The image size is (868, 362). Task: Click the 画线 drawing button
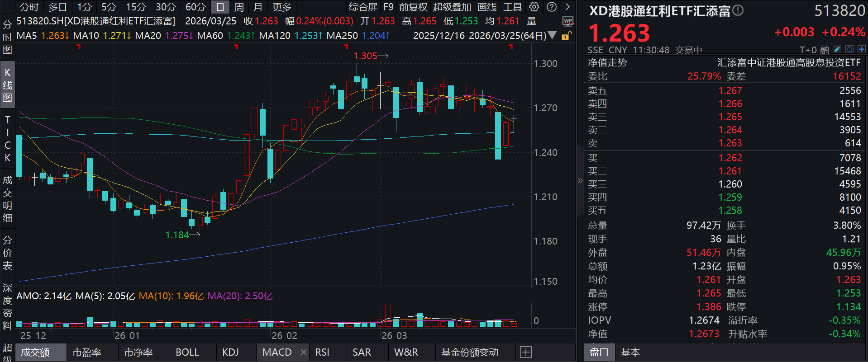pyautogui.click(x=487, y=7)
